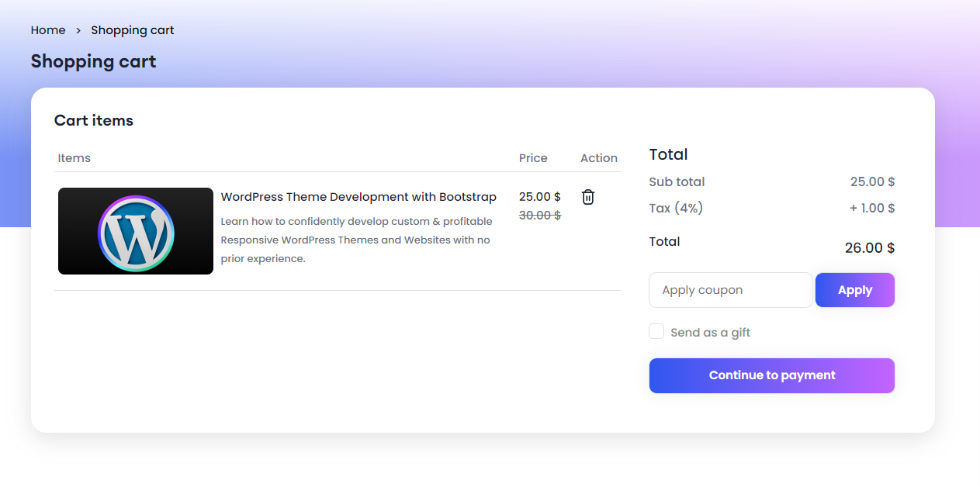Image resolution: width=980 pixels, height=487 pixels.
Task: Enable the Send as a gift checkbox
Action: coord(656,332)
